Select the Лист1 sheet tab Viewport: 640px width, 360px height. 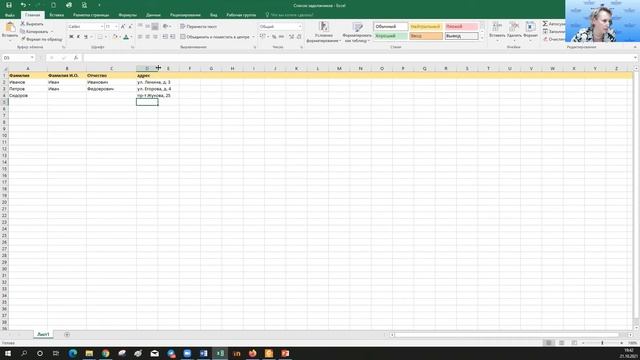point(43,334)
